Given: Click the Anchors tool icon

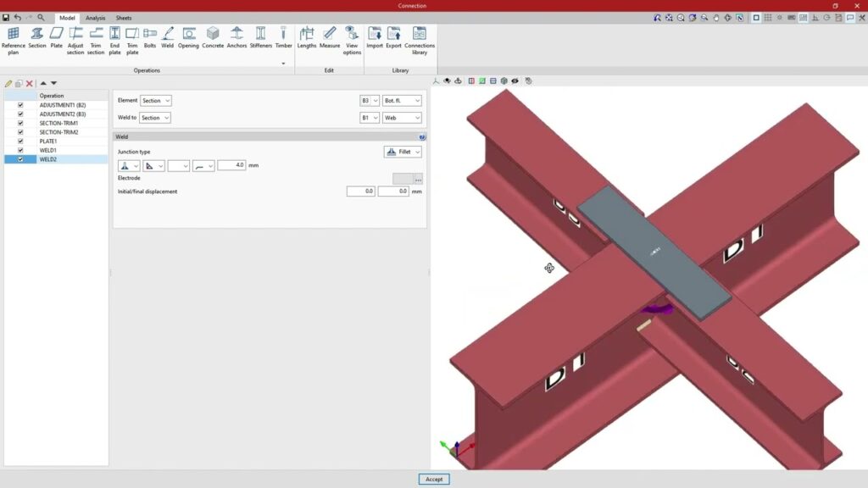Looking at the screenshot, I should tap(236, 36).
